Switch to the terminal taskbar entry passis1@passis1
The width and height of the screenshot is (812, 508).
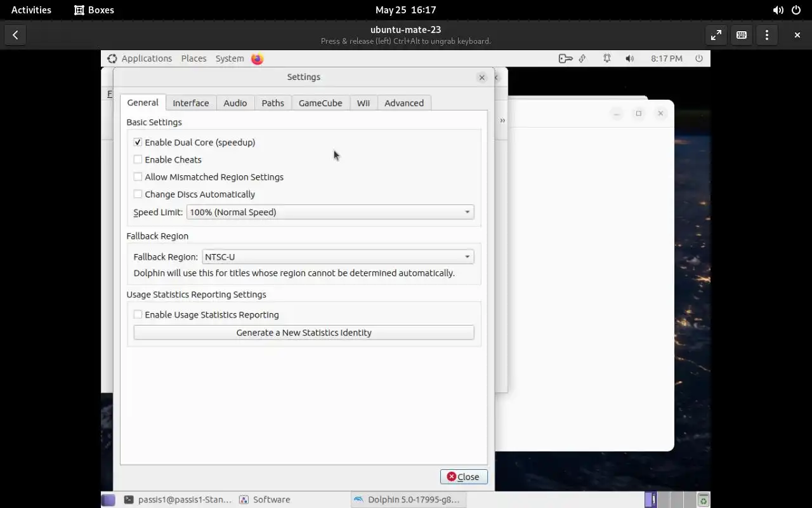[x=178, y=500]
